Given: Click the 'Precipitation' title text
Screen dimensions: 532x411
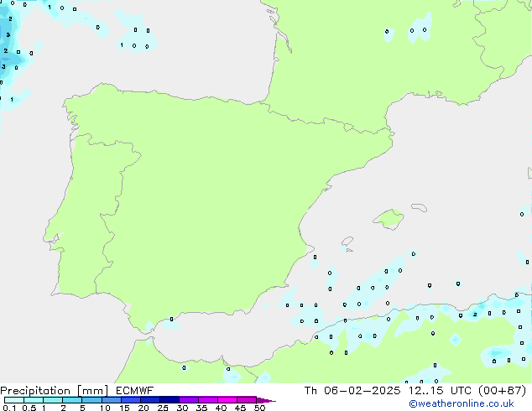Looking at the screenshot, I should [x=35, y=391].
